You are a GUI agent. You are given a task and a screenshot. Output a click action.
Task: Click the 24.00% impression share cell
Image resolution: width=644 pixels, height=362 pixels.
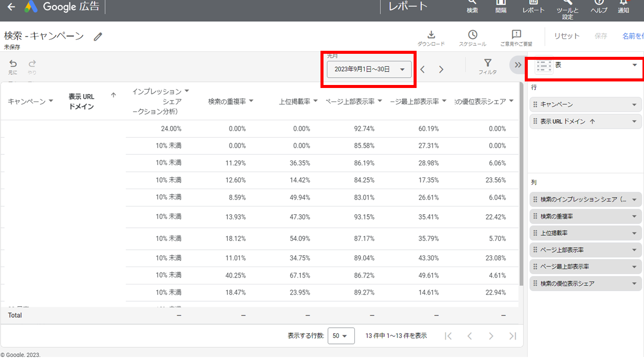tap(171, 129)
